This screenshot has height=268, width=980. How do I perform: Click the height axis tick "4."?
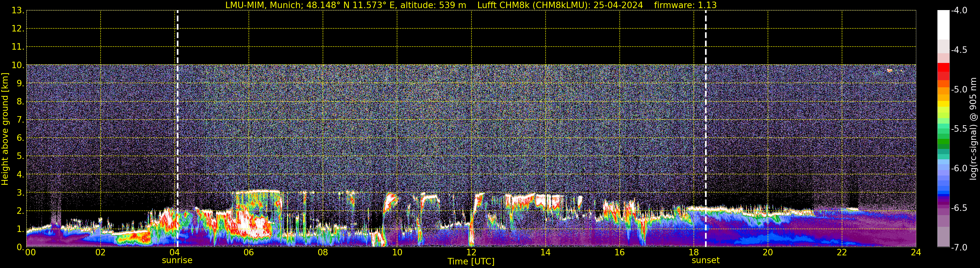click(x=20, y=175)
